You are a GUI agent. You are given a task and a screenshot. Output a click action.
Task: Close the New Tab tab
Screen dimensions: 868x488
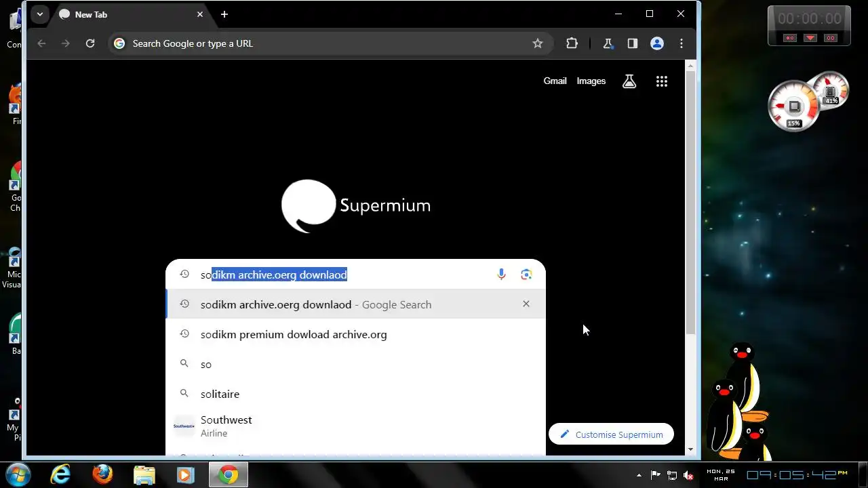click(200, 14)
